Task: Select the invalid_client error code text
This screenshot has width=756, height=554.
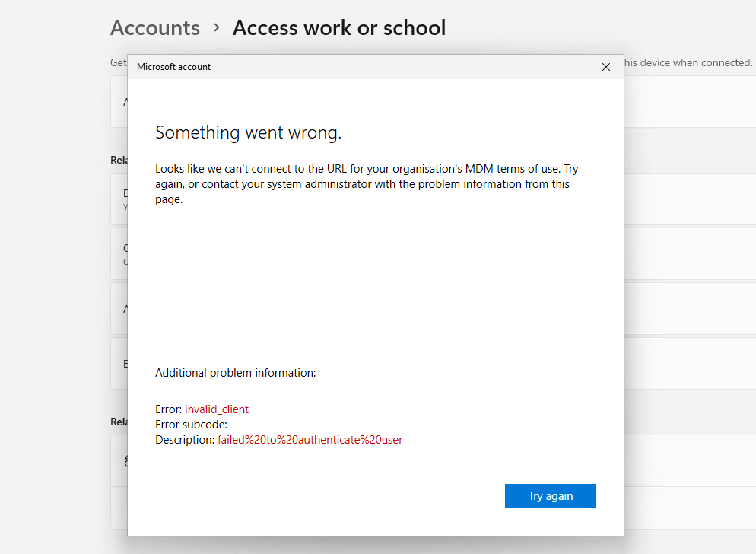Action: pos(217,409)
